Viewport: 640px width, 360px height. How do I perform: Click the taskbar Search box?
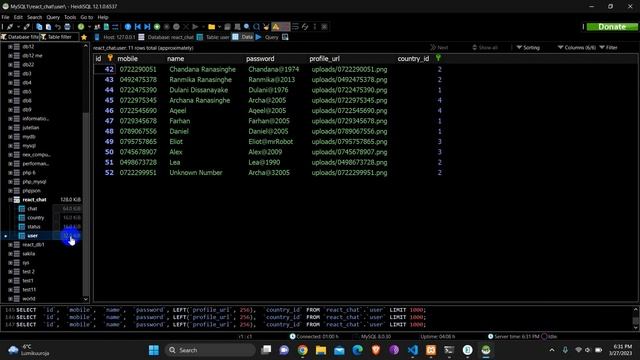[x=210, y=350]
